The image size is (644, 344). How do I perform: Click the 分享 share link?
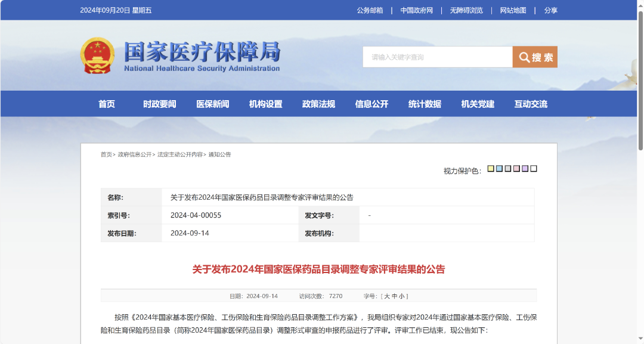click(x=550, y=10)
